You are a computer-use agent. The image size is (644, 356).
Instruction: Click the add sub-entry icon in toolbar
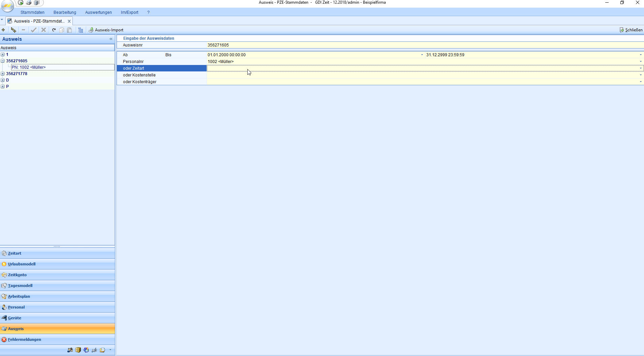coord(13,30)
